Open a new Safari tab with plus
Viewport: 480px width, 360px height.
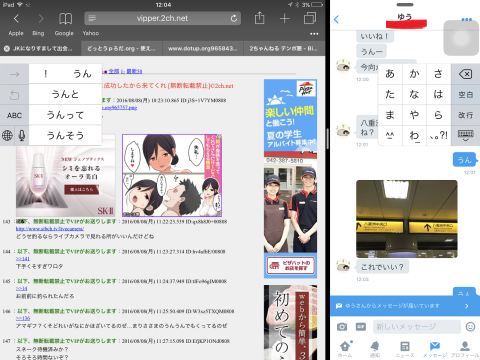coord(285,19)
